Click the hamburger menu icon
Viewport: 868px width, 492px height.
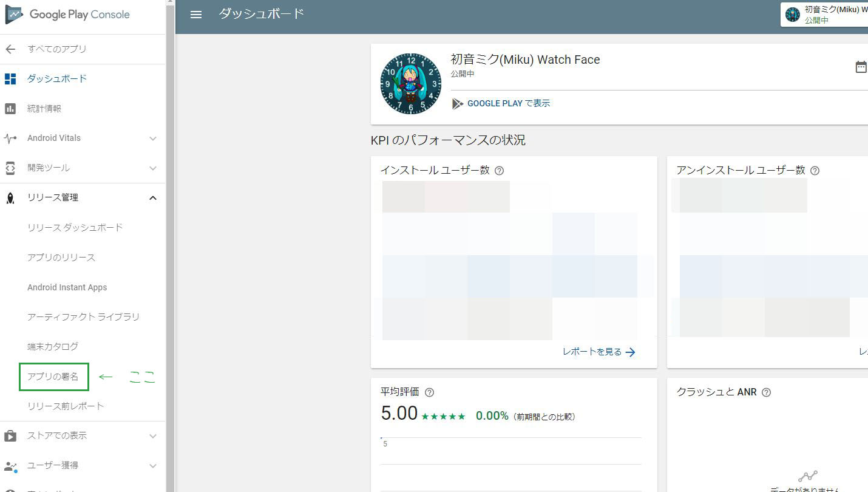tap(195, 15)
